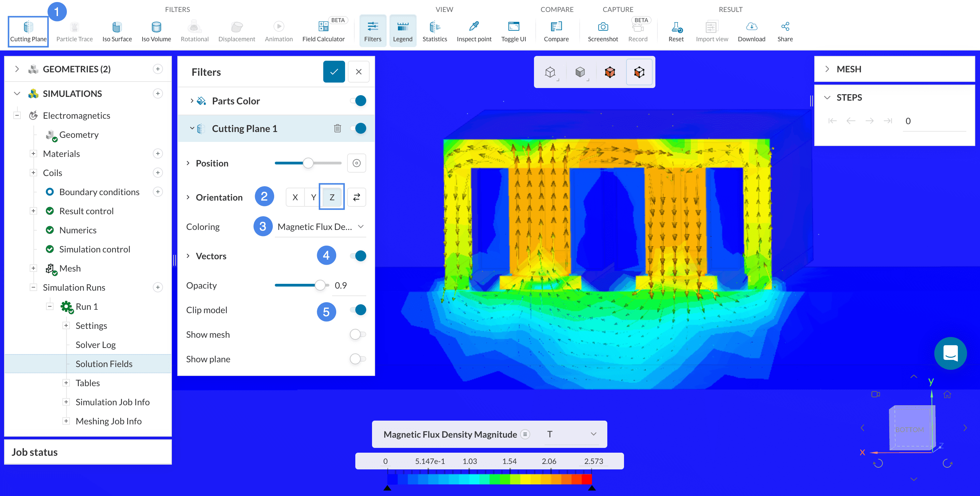Enable the Show mesh toggle
The image size is (980, 496).
[x=358, y=334]
